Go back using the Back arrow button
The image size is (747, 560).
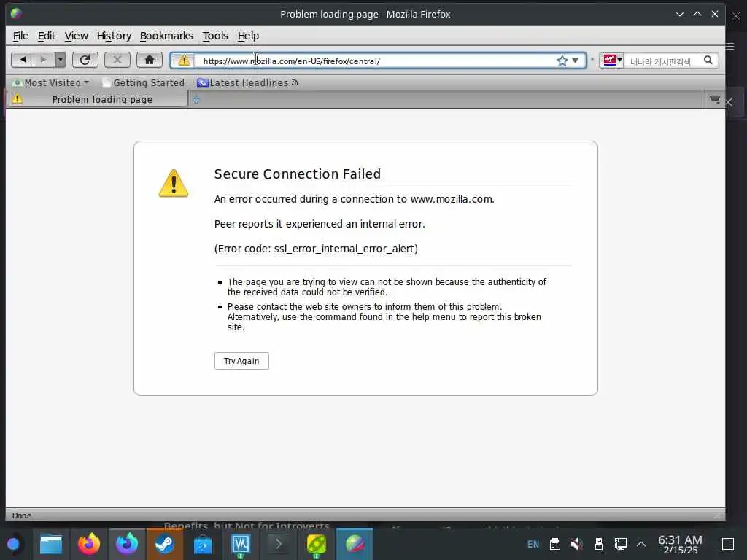23,60
